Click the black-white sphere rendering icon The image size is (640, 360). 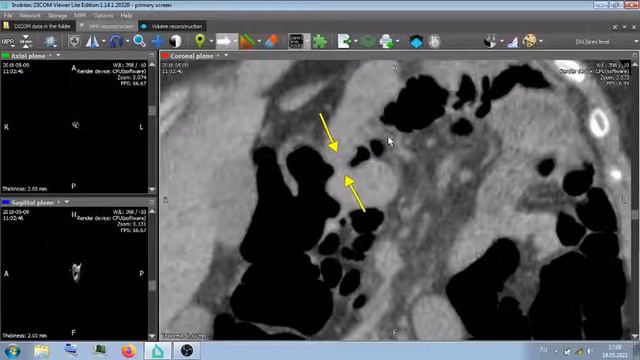(491, 41)
